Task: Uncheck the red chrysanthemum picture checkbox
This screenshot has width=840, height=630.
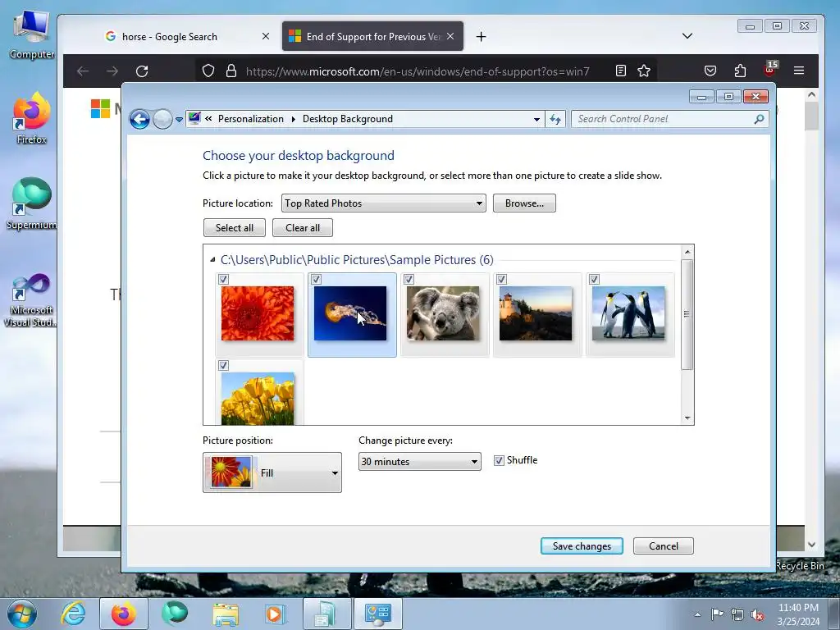Action: coord(223,279)
